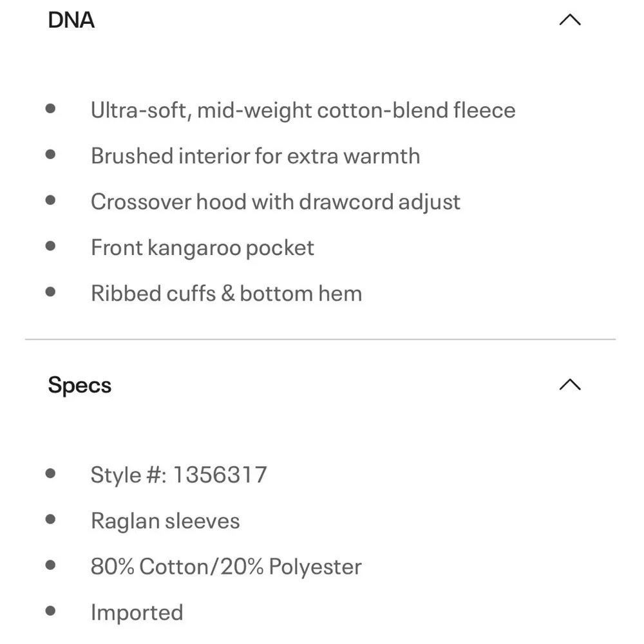This screenshot has width=644, height=644.
Task: Click the bullet beside Ultra-soft fleece
Action: coord(50,109)
